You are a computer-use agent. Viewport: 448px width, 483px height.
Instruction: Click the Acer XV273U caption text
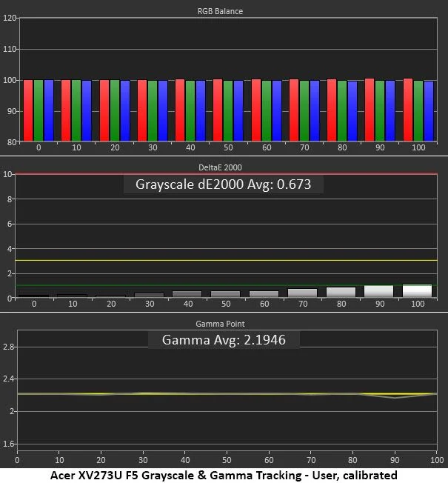point(224,476)
